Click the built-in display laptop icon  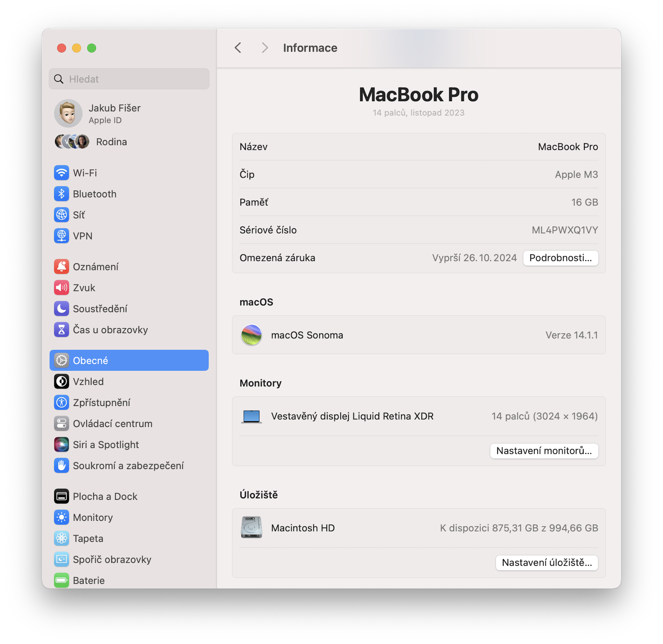tap(251, 417)
